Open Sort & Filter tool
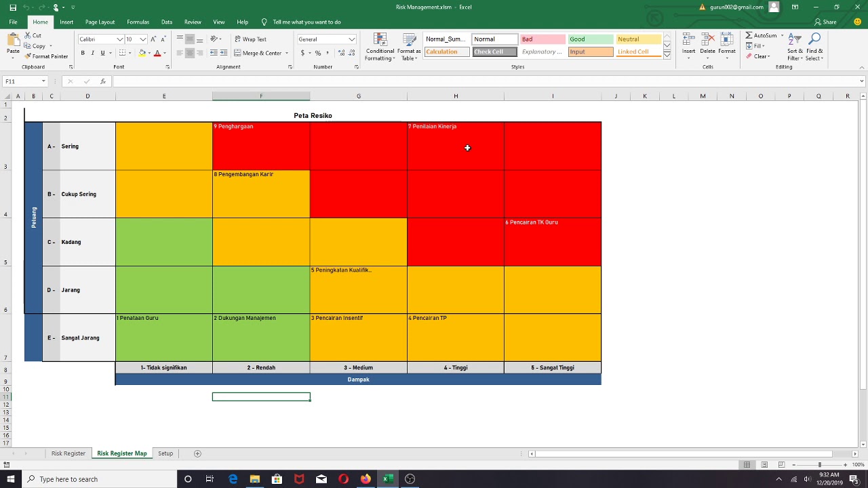This screenshot has height=488, width=868. tap(795, 46)
